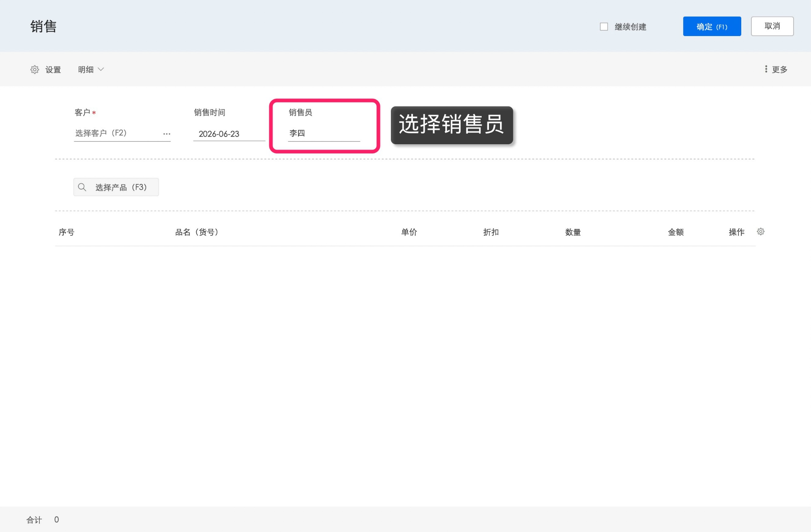
Task: Click the magnifier icon in product search
Action: [x=82, y=187]
